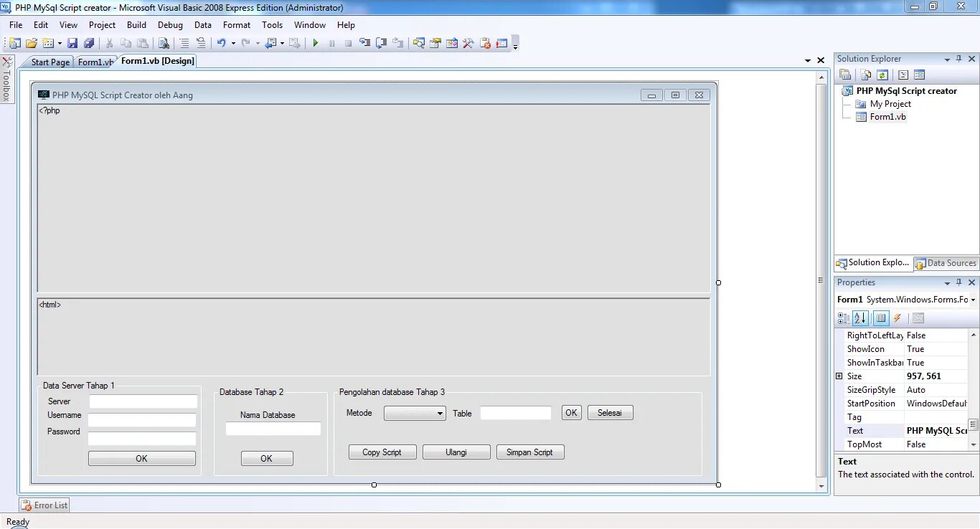Open the Object Browser from the toolbar
Screen dimensions: 980x529
point(451,44)
